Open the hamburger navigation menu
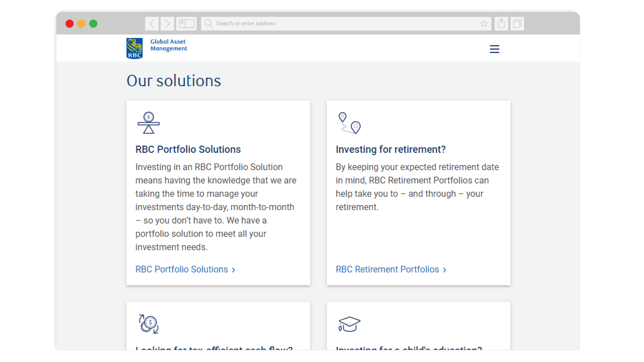Viewport: 644px width, 362px height. (494, 49)
